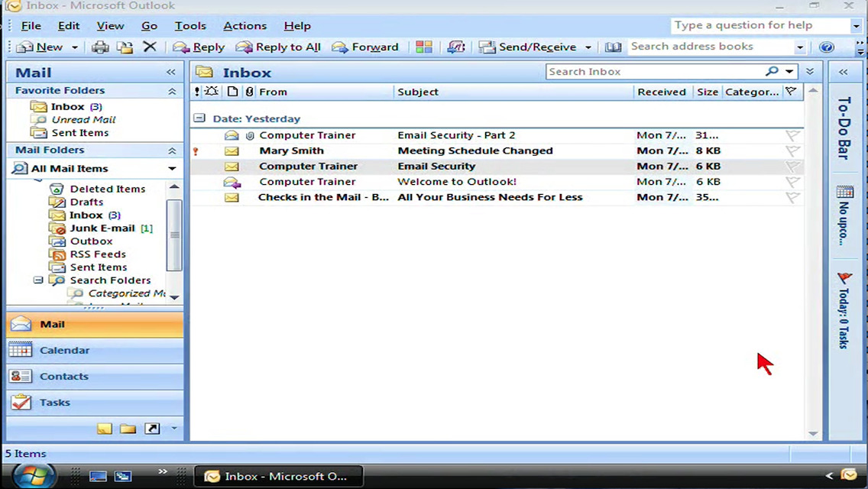Click the Search Inbox magnifier icon

pyautogui.click(x=772, y=71)
